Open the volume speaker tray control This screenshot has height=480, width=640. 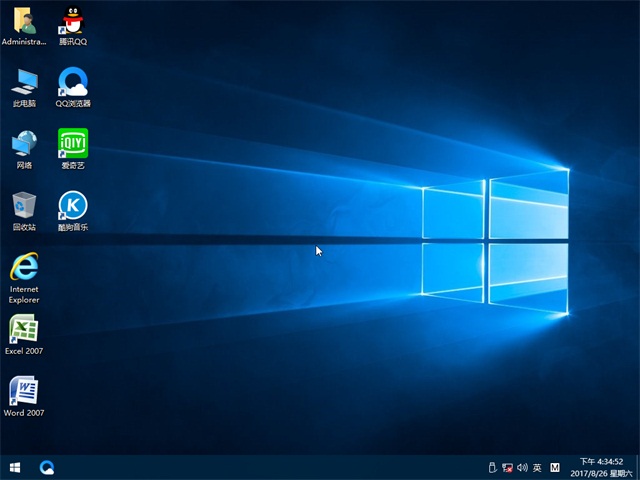click(x=522, y=467)
